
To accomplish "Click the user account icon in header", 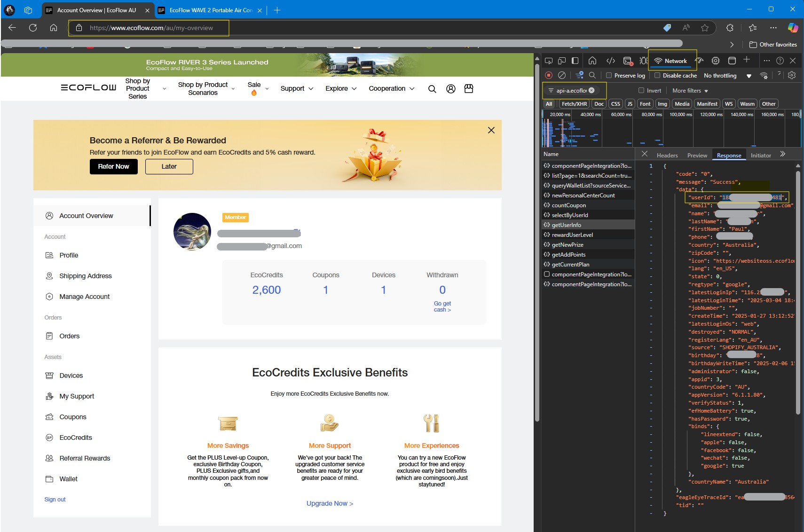I will pyautogui.click(x=450, y=88).
